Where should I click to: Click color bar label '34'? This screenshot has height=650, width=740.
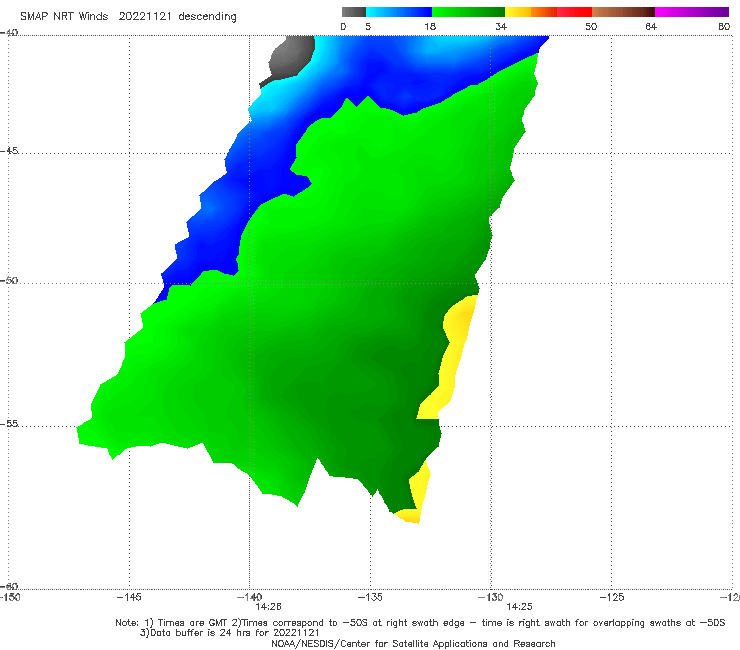point(501,26)
